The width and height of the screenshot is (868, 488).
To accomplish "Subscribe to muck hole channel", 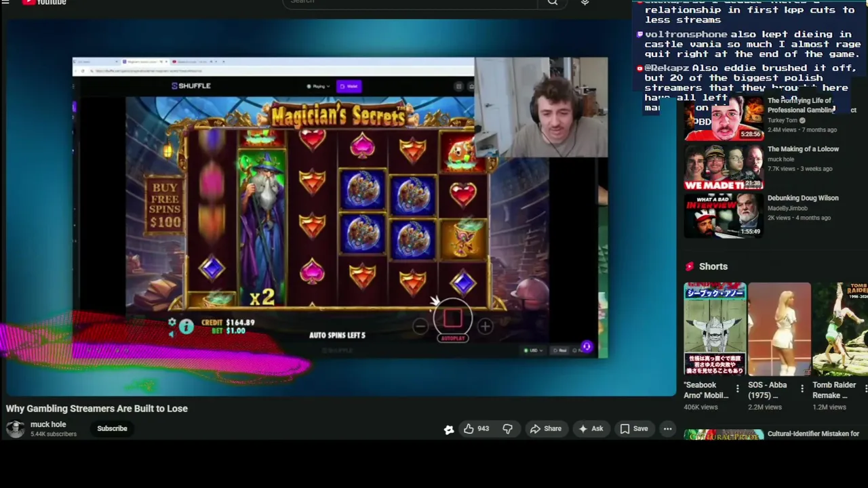I will [112, 428].
